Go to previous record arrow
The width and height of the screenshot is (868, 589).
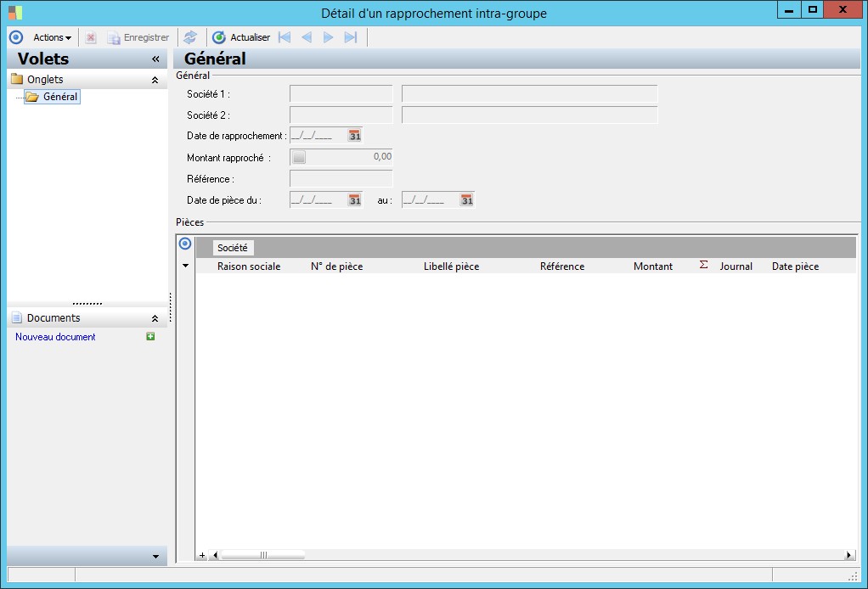307,37
